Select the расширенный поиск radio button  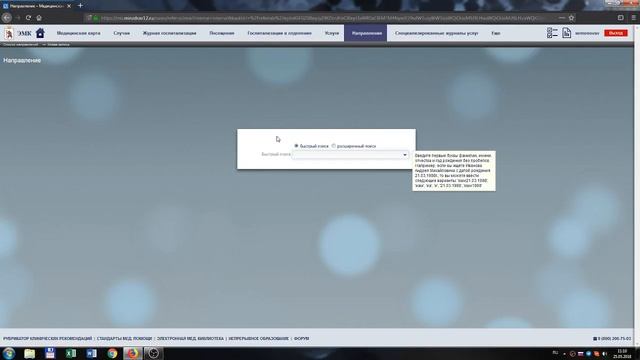point(333,146)
